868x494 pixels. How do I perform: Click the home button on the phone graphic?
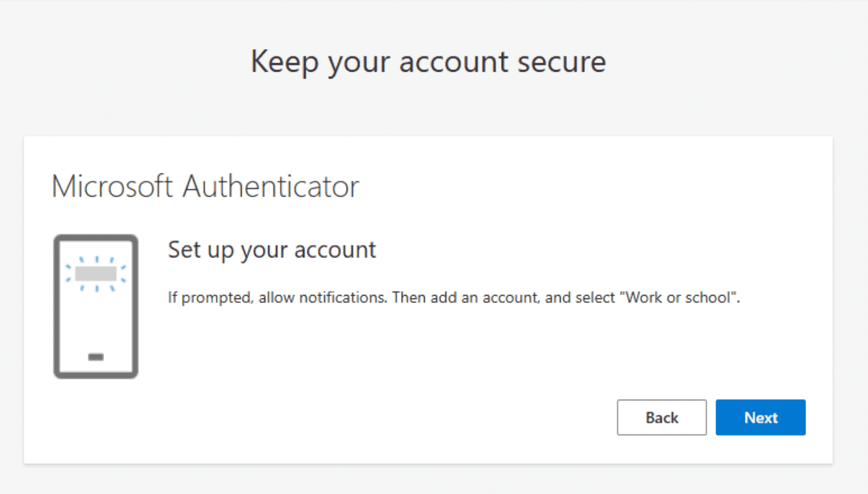click(x=96, y=357)
